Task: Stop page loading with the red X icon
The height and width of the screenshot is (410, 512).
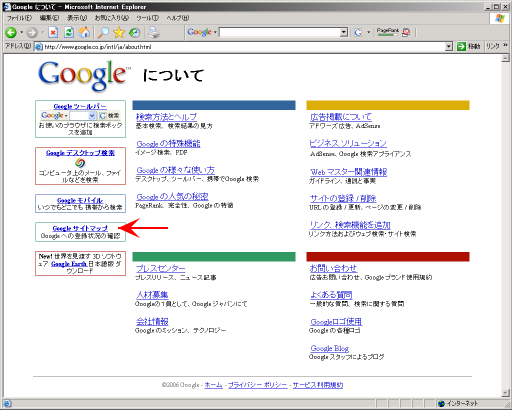Action: (53, 32)
